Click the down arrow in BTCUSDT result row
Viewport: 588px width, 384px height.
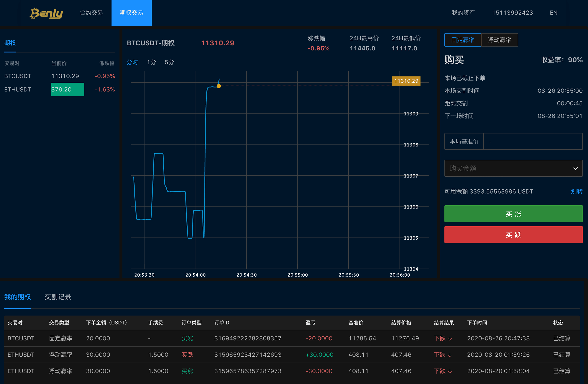[450, 339]
